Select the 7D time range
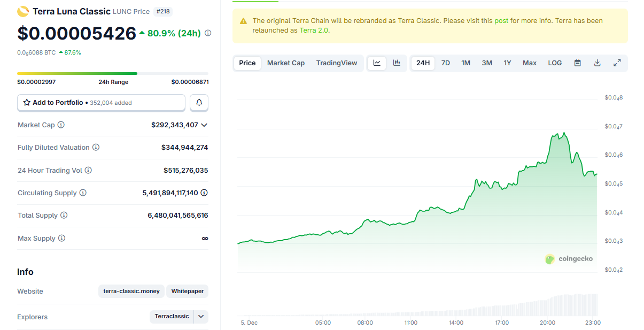644x330 pixels. coord(445,63)
